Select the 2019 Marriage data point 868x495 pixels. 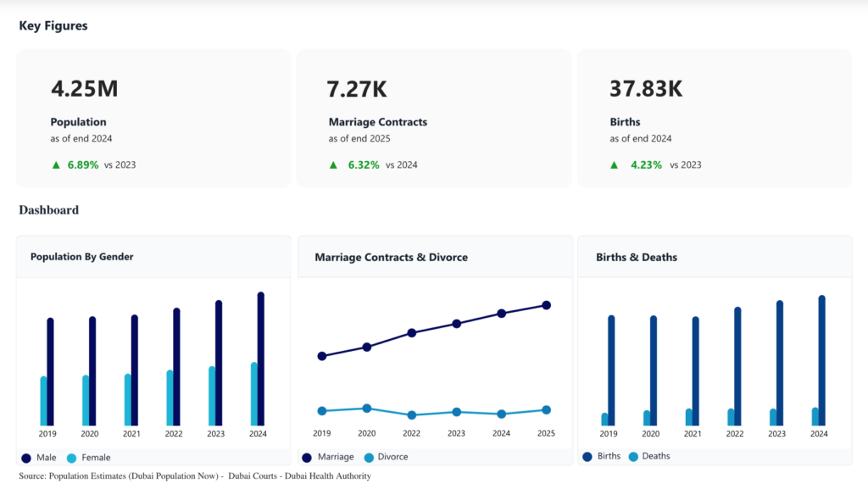coord(322,356)
